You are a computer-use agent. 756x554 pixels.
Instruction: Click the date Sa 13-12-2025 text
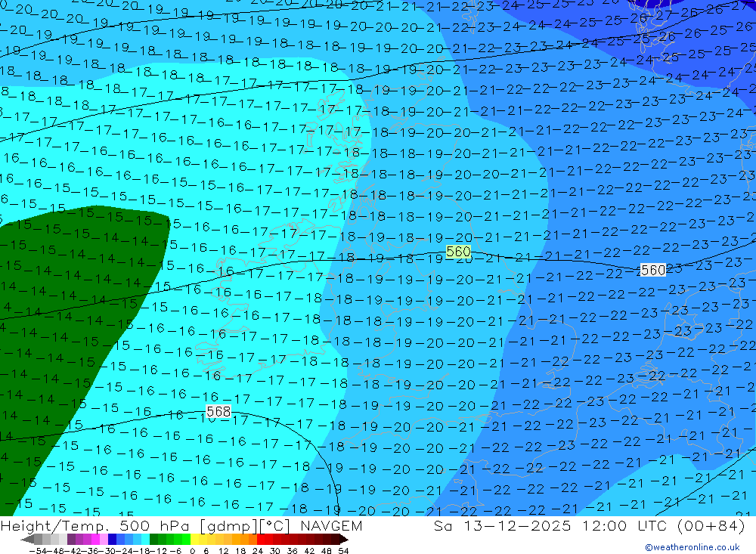click(x=497, y=526)
